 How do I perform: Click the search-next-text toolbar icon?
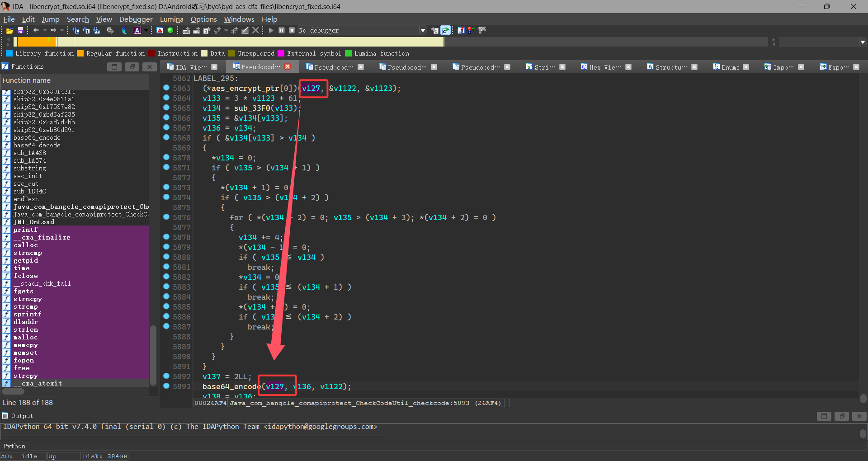86,30
